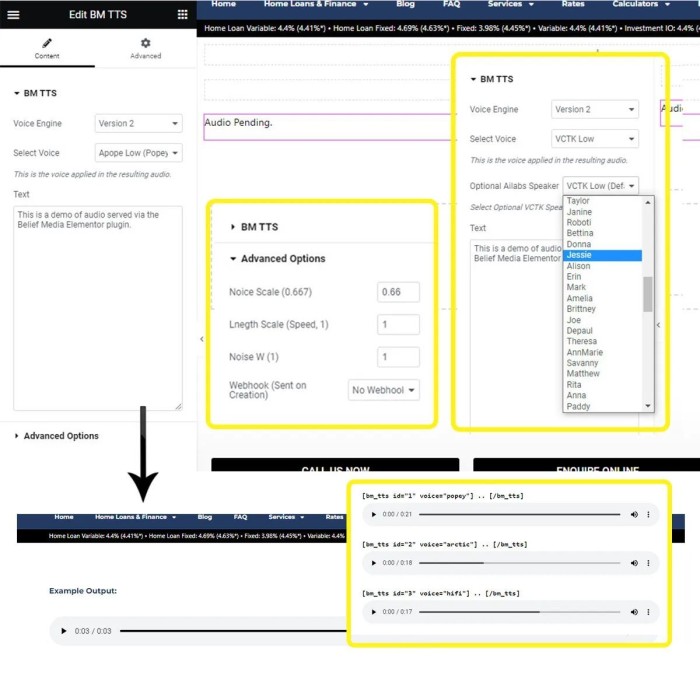Viewport: 700px width, 700px height.
Task: Expand Advanced Options in the left panel
Action: [x=60, y=436]
